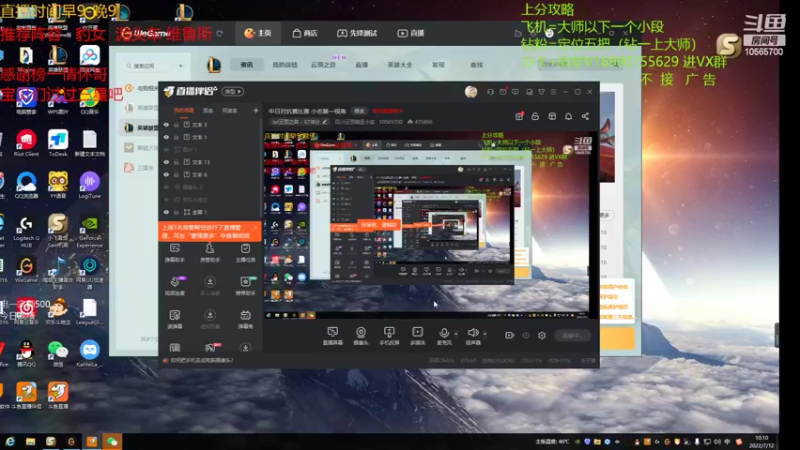Select the 英雄大全 sub-tab in WeGame
This screenshot has height=450, width=800.
tap(399, 65)
